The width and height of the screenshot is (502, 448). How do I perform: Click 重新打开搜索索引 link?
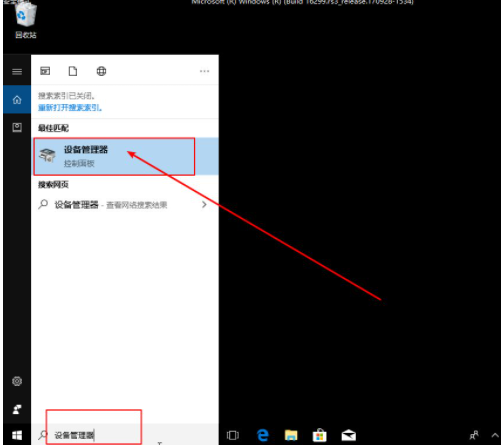click(70, 108)
